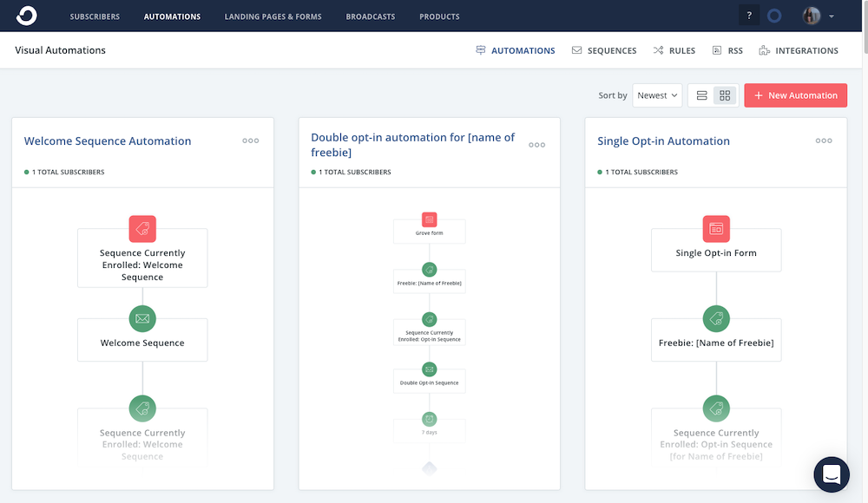Click the ConvertKit logo icon

tap(26, 16)
